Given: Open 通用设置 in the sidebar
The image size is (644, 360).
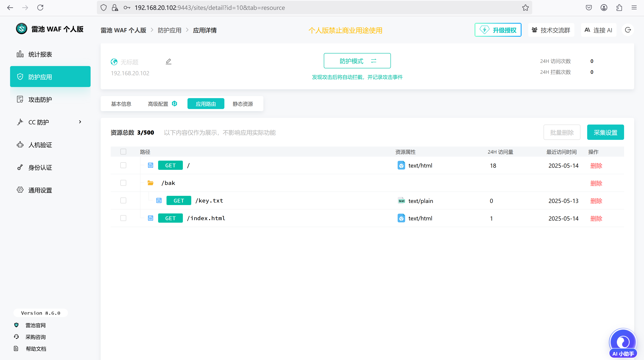Looking at the screenshot, I should [50, 190].
